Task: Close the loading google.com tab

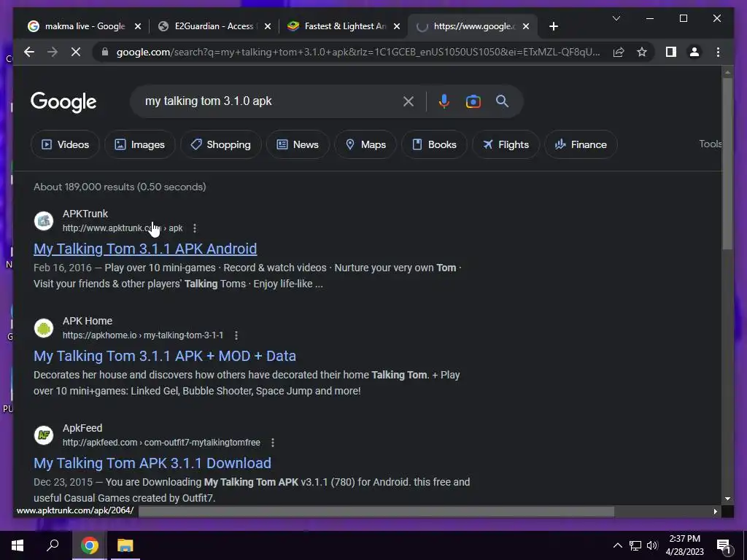Action: click(x=526, y=26)
